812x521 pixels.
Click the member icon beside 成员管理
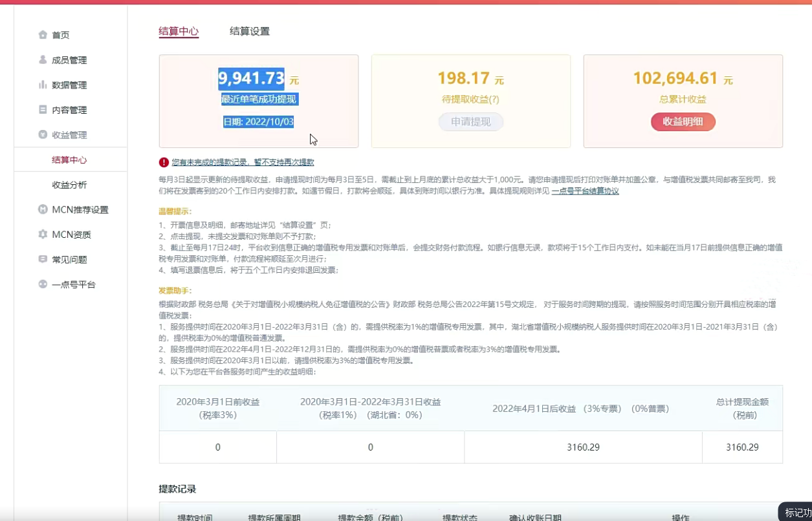tap(43, 60)
